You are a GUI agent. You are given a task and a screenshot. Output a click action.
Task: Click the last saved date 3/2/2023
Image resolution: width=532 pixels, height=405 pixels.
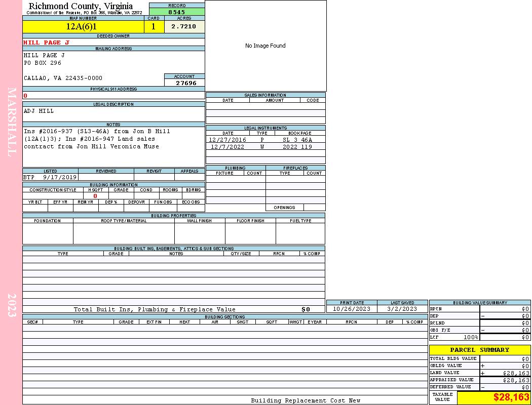tap(402, 309)
